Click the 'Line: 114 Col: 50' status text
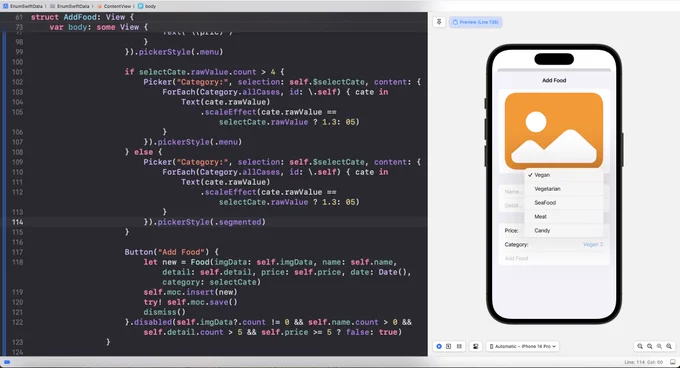Screen dimensions: 680x368 (643, 362)
